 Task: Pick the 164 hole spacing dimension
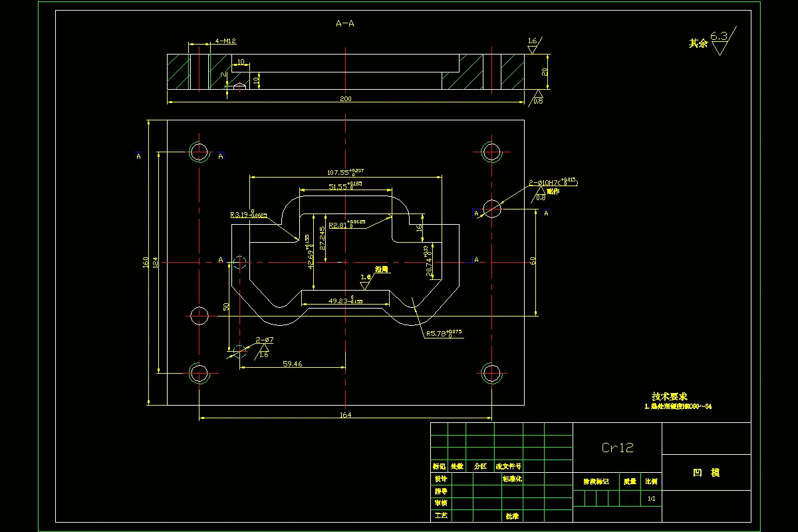pyautogui.click(x=345, y=415)
